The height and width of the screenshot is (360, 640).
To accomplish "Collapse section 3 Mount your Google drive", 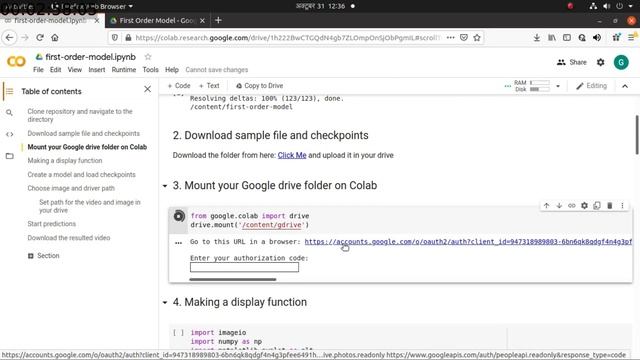I will tap(165, 186).
